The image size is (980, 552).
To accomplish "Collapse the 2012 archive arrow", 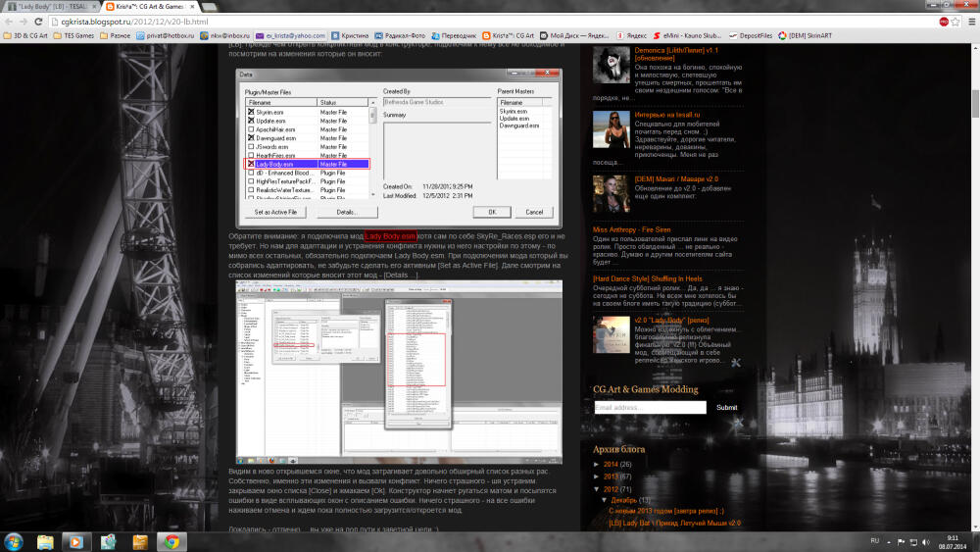I will tap(597, 489).
